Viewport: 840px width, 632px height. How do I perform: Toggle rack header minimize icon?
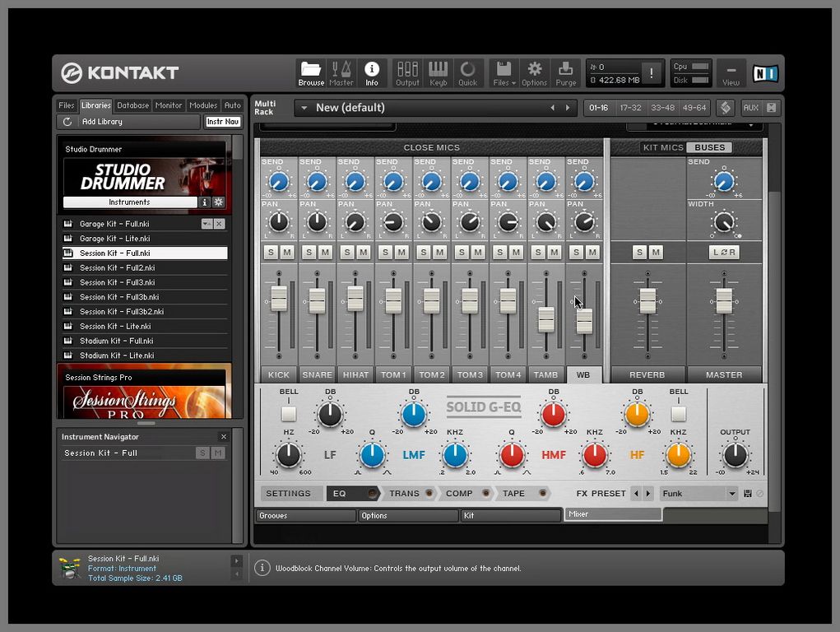pos(726,108)
